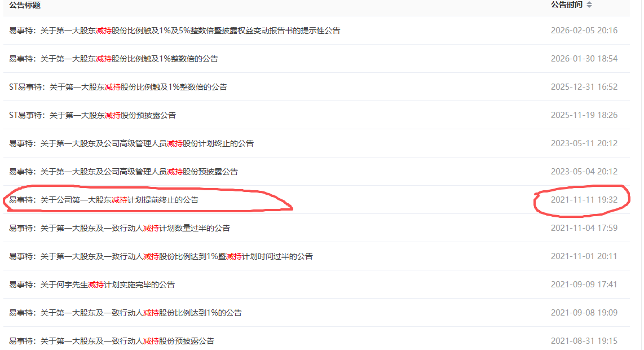The image size is (644, 350).
Task: Click the 公告时间 column header
Action: tap(567, 5)
